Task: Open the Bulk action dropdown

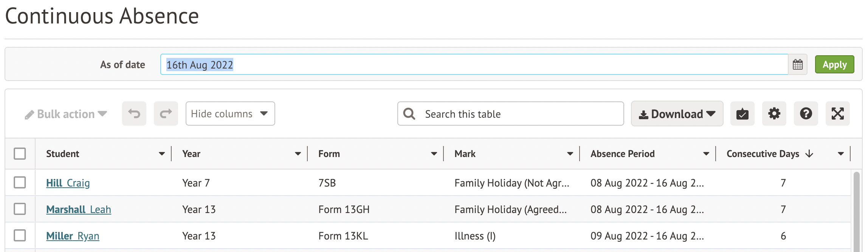Action: tap(66, 114)
